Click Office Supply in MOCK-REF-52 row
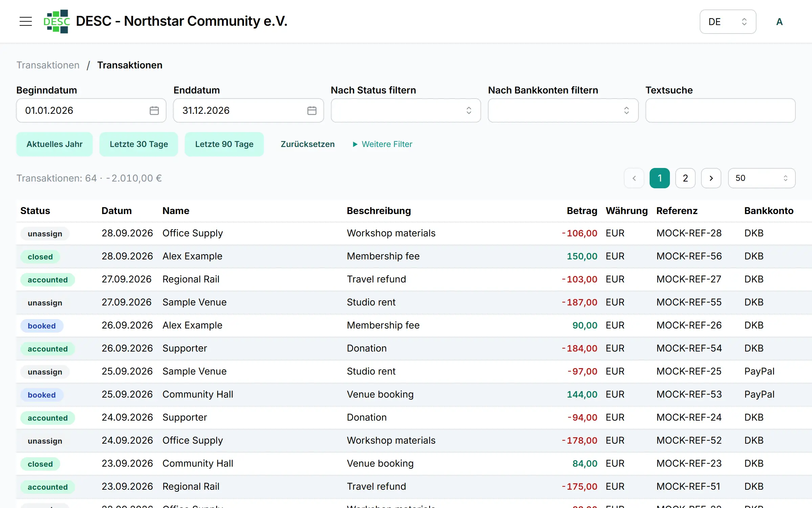The image size is (812, 508). tap(193, 440)
